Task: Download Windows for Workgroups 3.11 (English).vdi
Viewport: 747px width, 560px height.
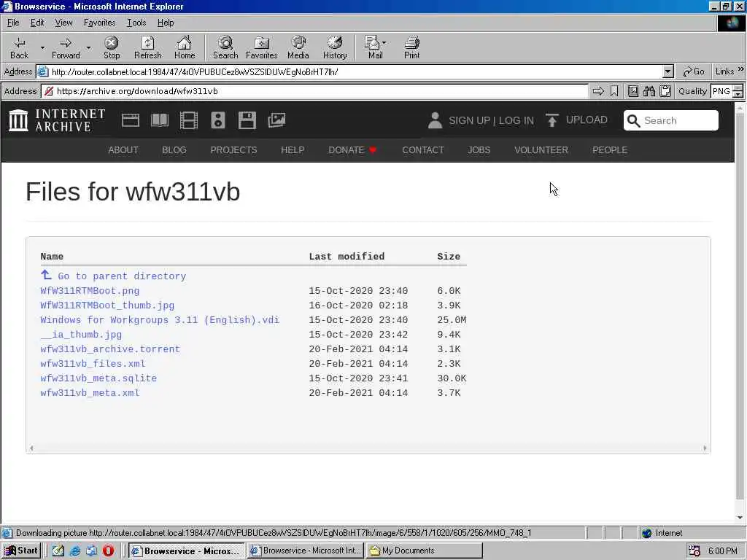Action: [x=160, y=319]
